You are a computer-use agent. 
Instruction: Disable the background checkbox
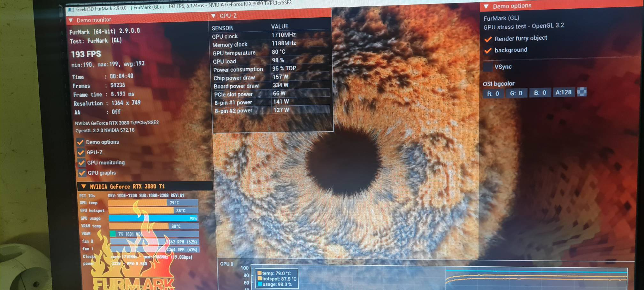coord(488,51)
